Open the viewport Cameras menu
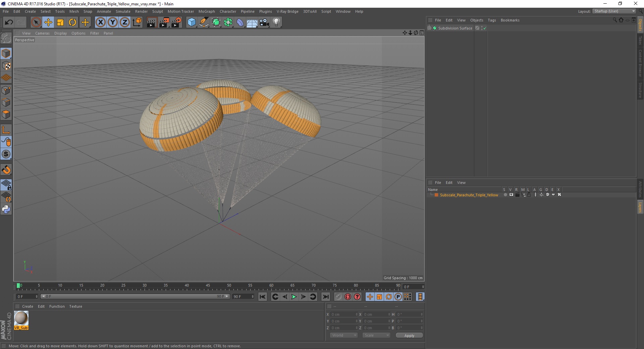The image size is (644, 349). coord(42,33)
